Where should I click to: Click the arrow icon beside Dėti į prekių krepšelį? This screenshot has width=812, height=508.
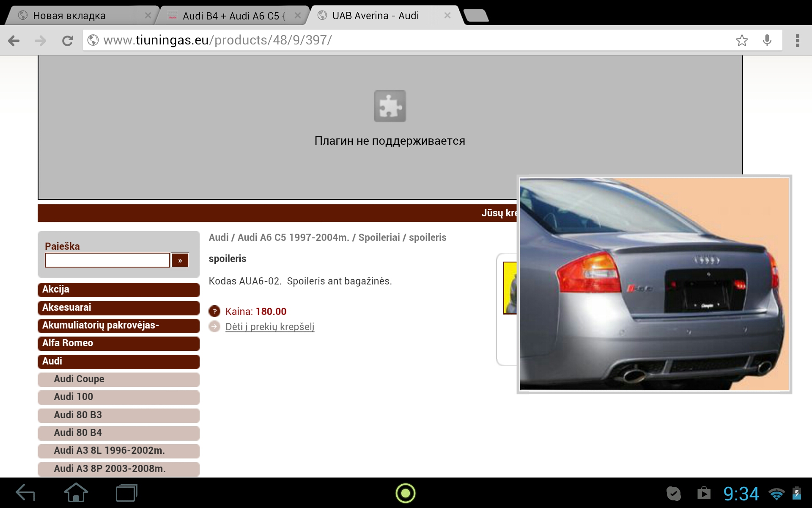click(x=214, y=326)
